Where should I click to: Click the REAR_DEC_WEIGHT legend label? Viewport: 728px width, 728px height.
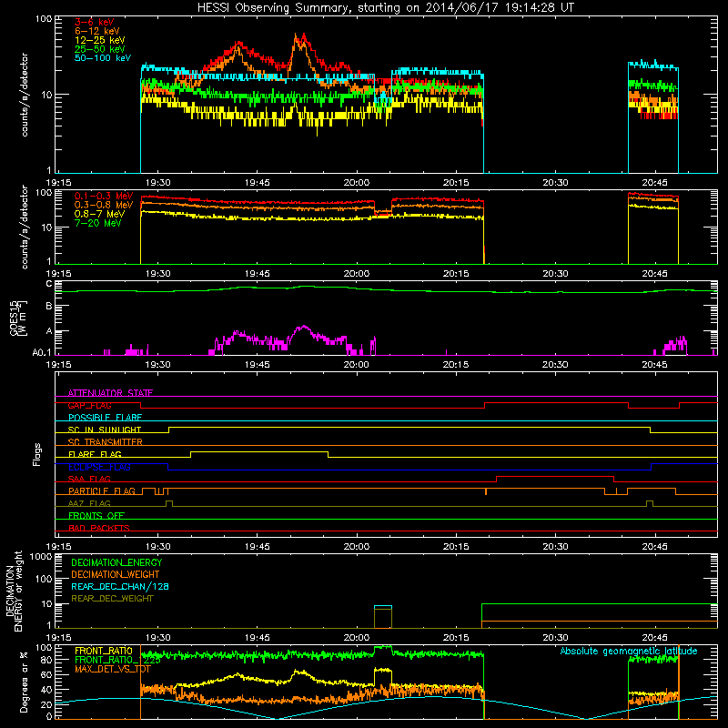pos(112,599)
